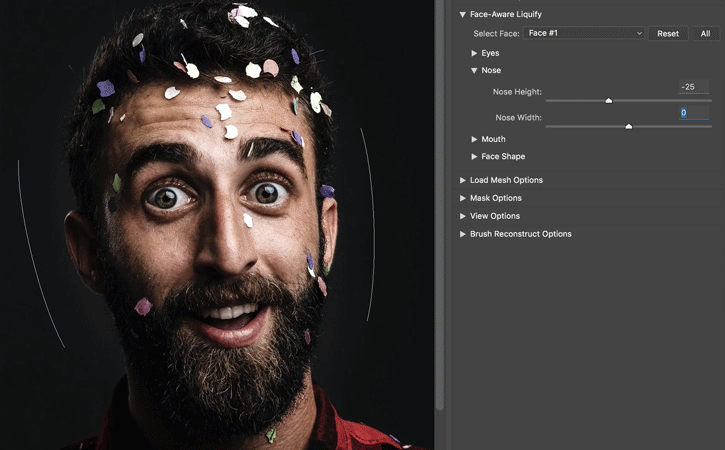The height and width of the screenshot is (450, 725).
Task: Click the 'Select Face:' label
Action: 496,34
